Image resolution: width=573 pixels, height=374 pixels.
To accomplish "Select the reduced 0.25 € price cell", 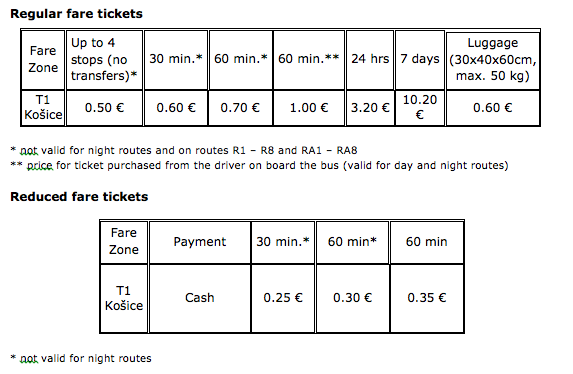I will [283, 298].
